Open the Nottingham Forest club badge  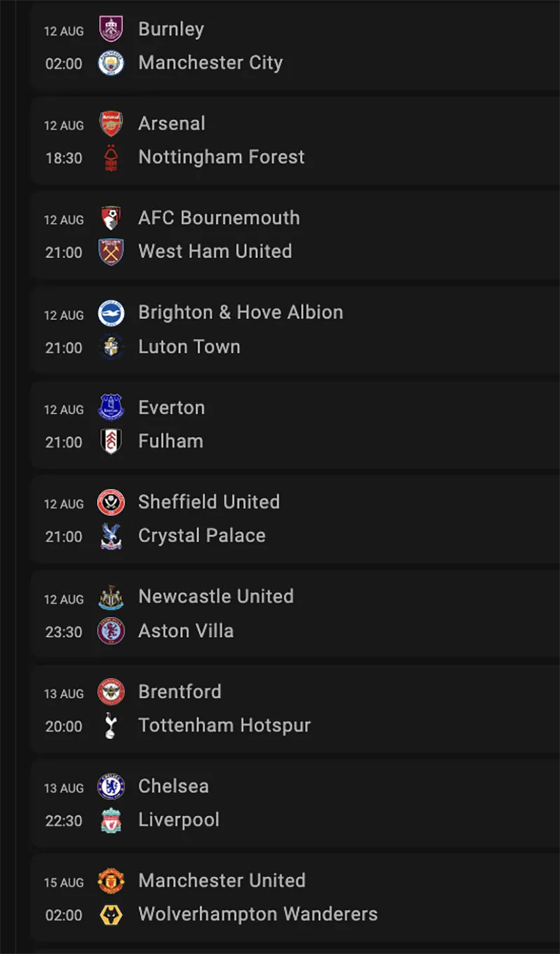tap(111, 157)
